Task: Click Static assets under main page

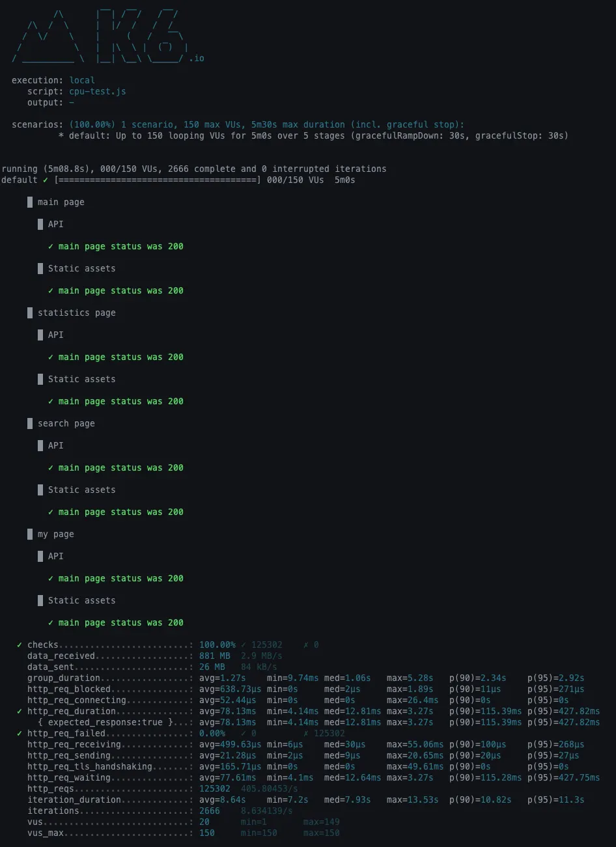Action: [x=82, y=269]
